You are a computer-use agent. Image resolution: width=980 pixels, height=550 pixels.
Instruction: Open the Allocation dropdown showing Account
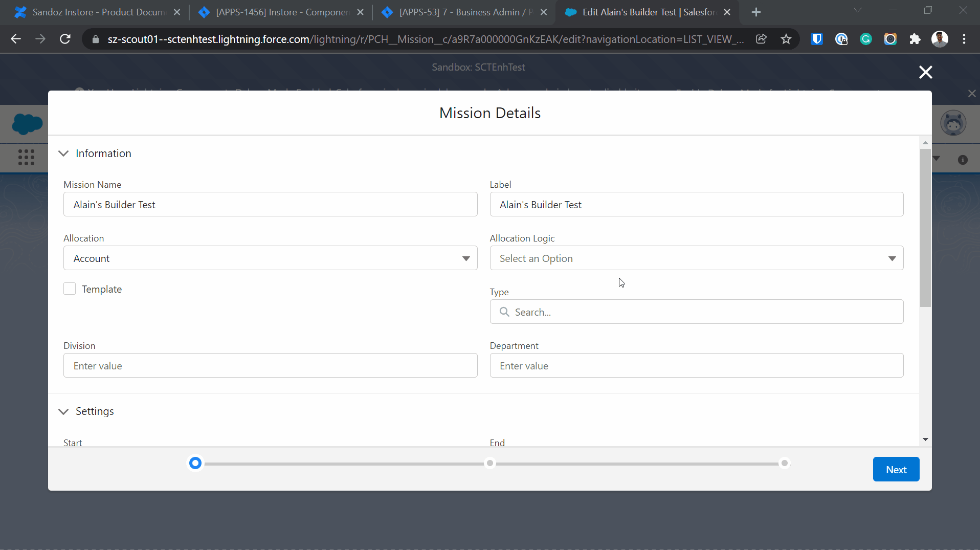pyautogui.click(x=270, y=258)
